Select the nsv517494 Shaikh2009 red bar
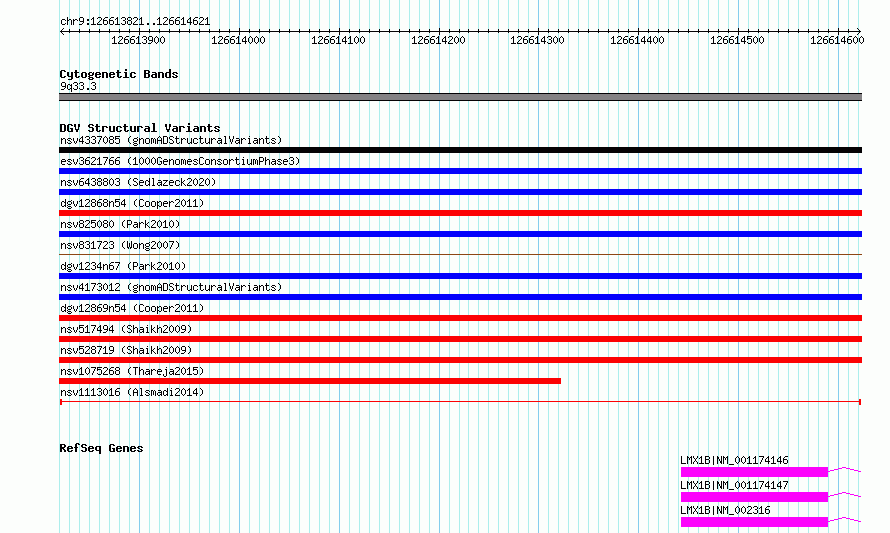Image resolution: width=890 pixels, height=533 pixels. 460,339
